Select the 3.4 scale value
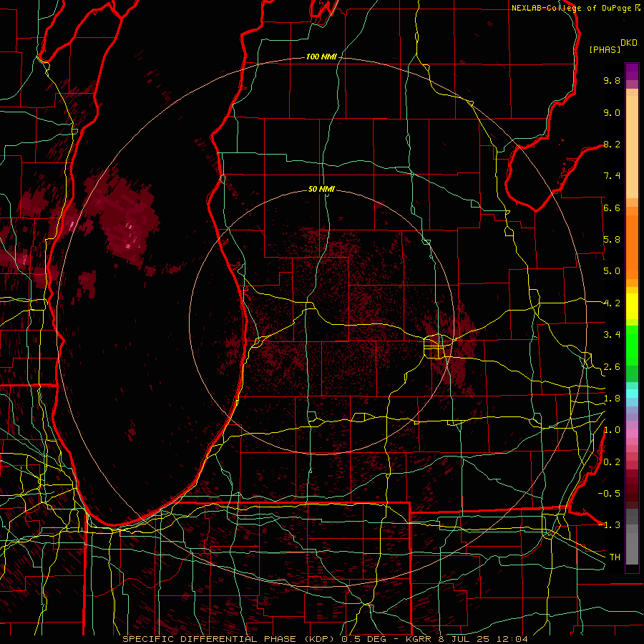This screenshot has width=644, height=644. (612, 335)
